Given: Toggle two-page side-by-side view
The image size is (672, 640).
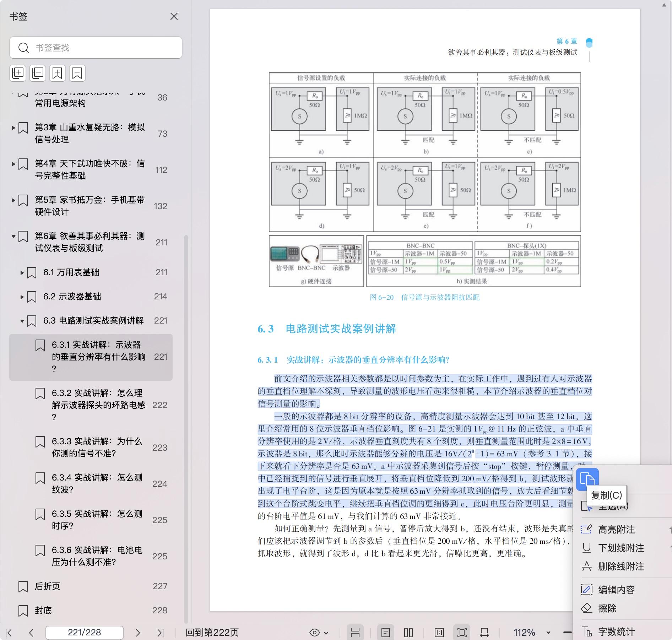Looking at the screenshot, I should click(408, 633).
